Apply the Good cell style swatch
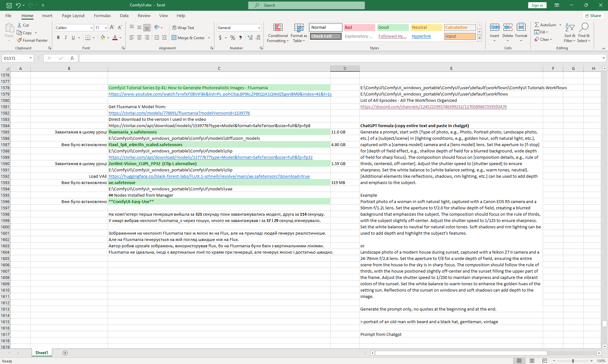This screenshot has height=364, width=608. pos(393,28)
